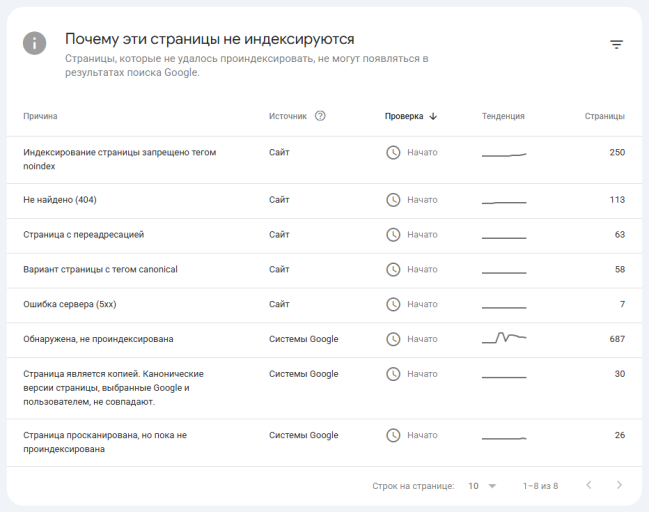Image resolution: width=649 pixels, height=512 pixels.
Task: Click Начато status in the 404 row
Action: [422, 200]
